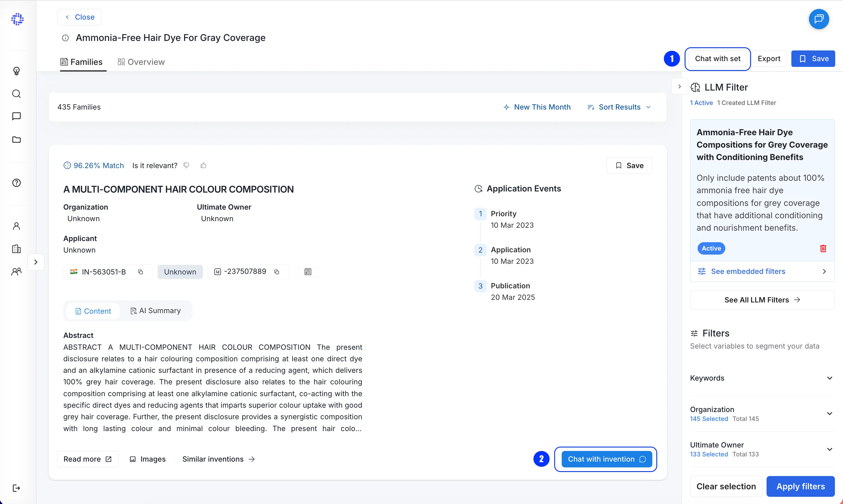Open the Sort Results dropdown
The height and width of the screenshot is (504, 843).
point(619,107)
